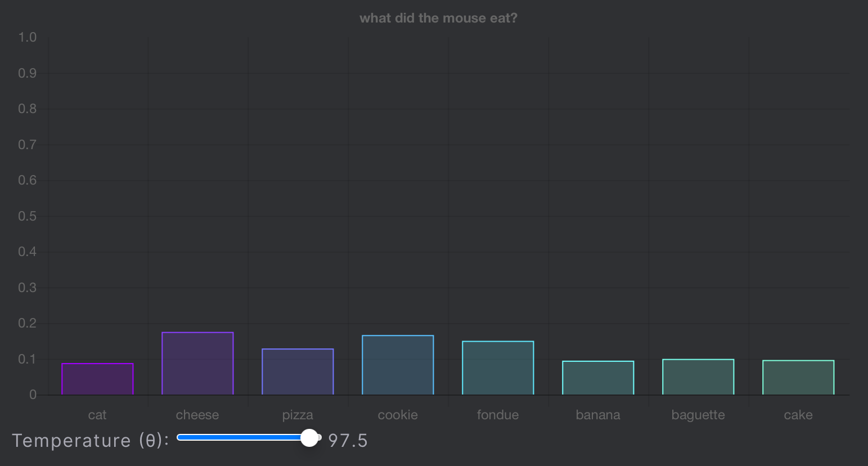Click the 'cheese' x-axis label
This screenshot has height=466, width=868.
point(197,415)
